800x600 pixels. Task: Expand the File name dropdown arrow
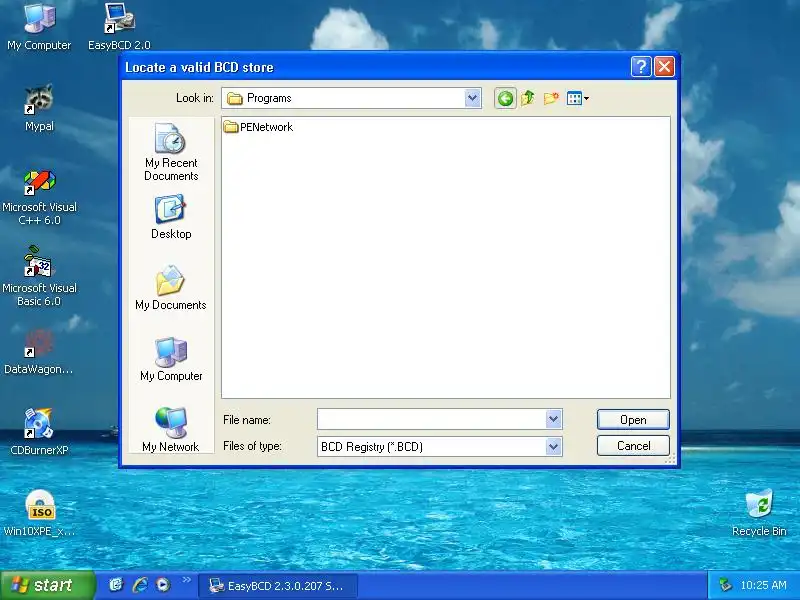coord(554,419)
